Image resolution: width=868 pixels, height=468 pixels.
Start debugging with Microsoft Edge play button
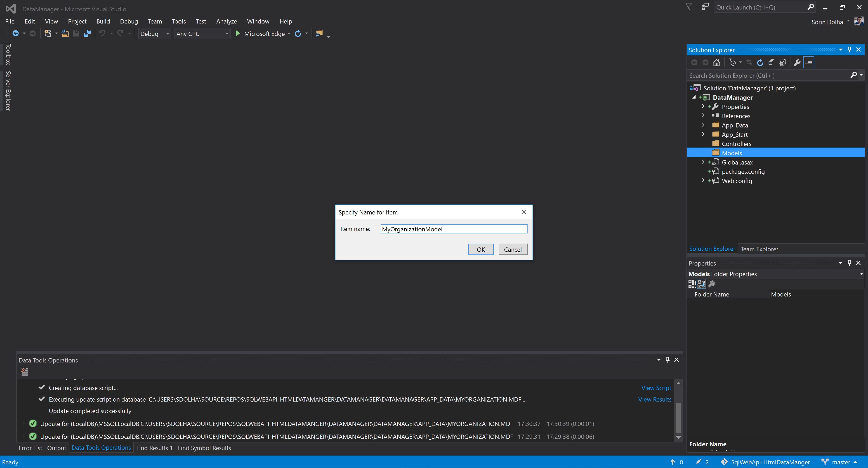coord(238,34)
